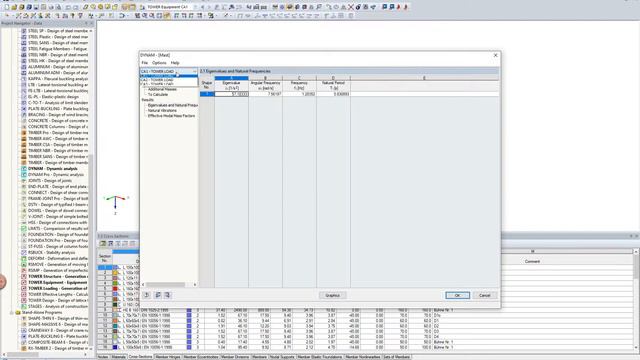
Task: Click second icon button at DYNAM dialog bottom-left
Action: tap(158, 295)
